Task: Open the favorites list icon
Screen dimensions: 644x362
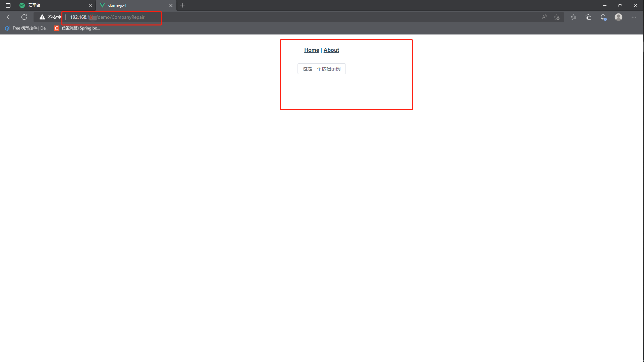Action: pos(574,17)
